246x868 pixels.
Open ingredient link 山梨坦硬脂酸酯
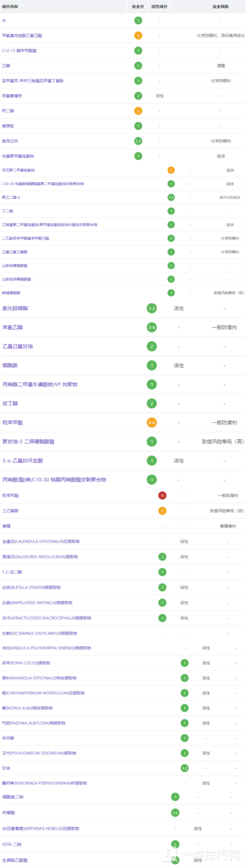click(15, 265)
